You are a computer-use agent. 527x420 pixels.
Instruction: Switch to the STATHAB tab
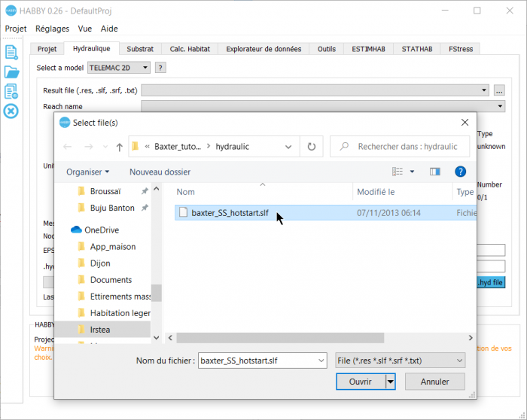(417, 49)
